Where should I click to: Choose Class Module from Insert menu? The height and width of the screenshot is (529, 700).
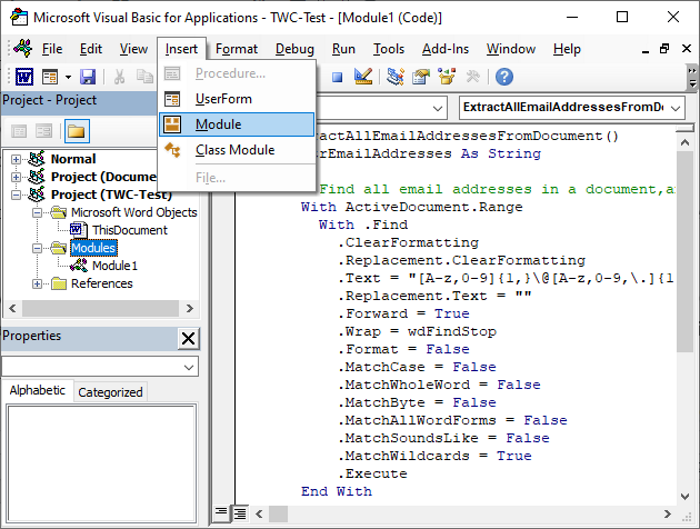(237, 150)
